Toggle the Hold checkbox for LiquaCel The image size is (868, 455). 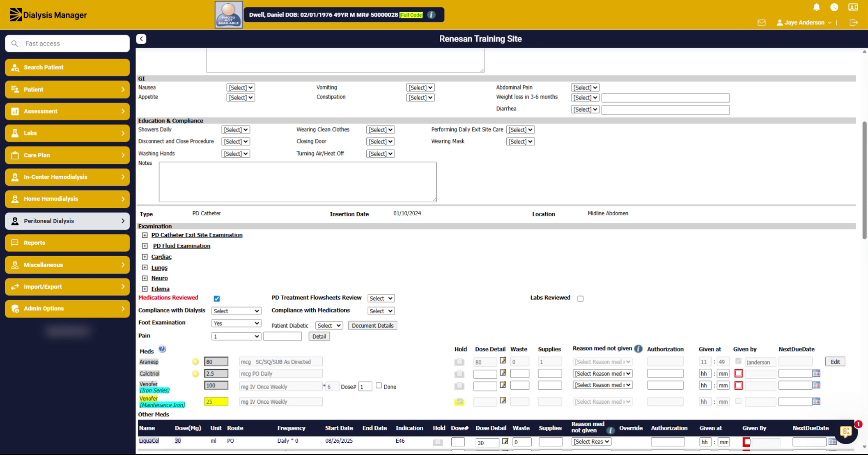click(438, 442)
